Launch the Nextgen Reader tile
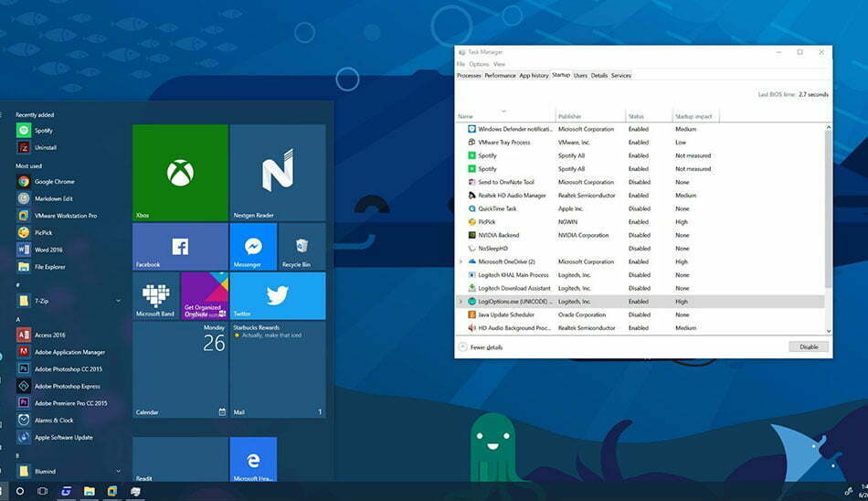The image size is (868, 501). click(278, 173)
